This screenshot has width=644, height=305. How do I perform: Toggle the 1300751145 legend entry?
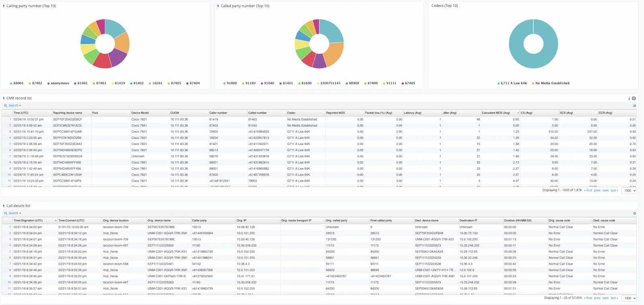pyautogui.click(x=329, y=83)
